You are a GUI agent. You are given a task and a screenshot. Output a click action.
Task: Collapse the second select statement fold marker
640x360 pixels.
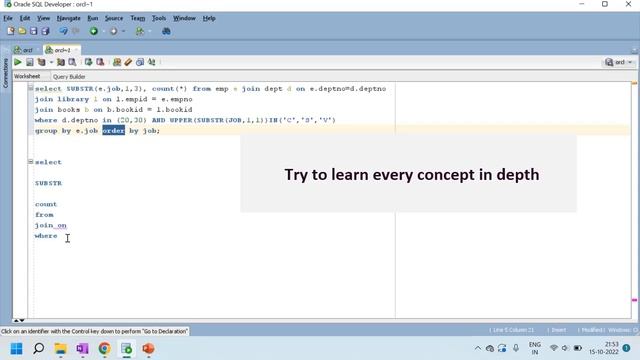pyautogui.click(x=30, y=162)
